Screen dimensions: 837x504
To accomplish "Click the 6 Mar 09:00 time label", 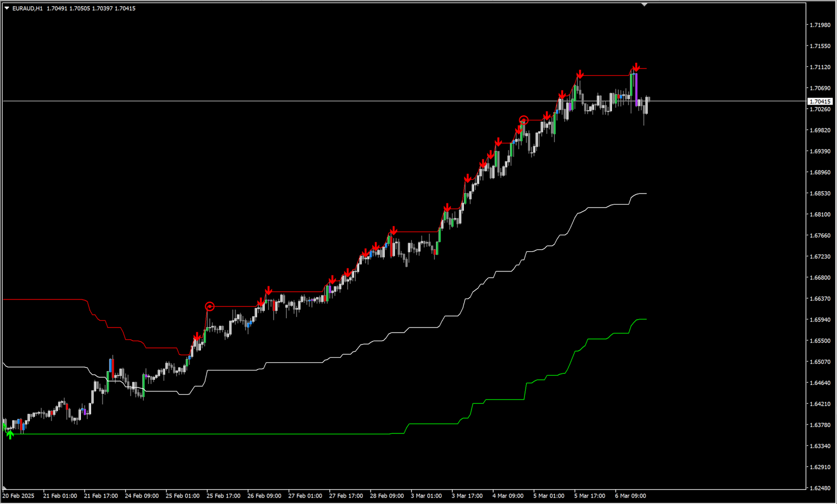I will [x=630, y=496].
